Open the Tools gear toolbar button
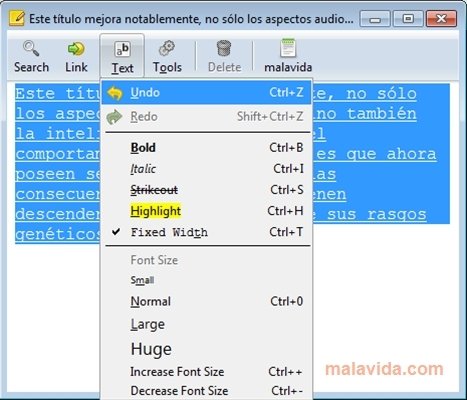467x400 pixels. point(167,56)
